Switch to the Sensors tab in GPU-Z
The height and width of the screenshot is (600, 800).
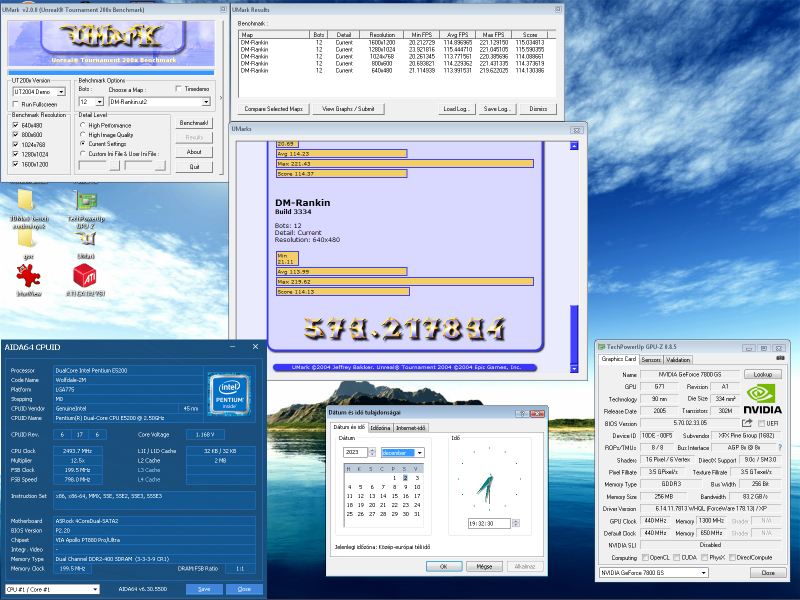tap(651, 360)
